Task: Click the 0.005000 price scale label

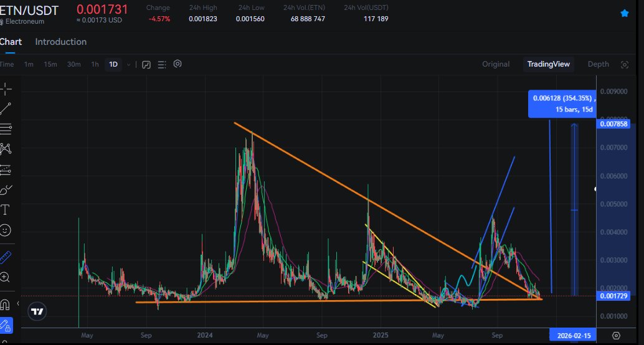Action: click(x=613, y=204)
